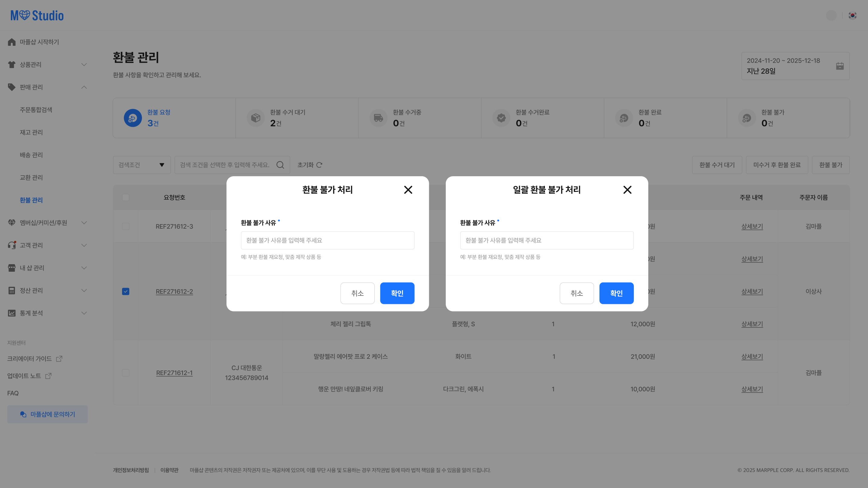The width and height of the screenshot is (868, 488).
Task: Click the Korean flag language icon
Action: pos(853,15)
